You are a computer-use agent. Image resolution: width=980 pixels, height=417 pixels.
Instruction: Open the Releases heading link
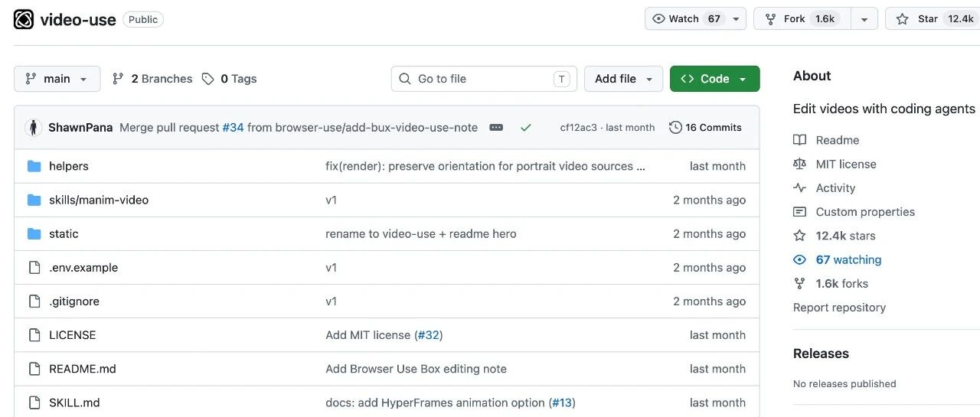821,353
